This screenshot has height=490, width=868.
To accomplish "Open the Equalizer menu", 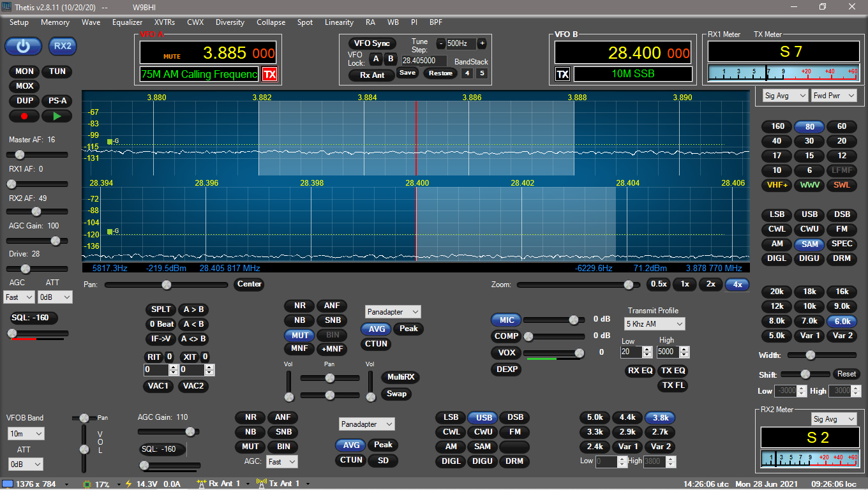I will (128, 22).
